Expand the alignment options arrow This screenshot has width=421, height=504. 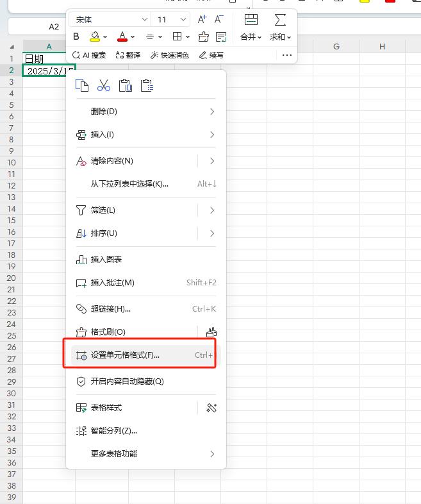(x=160, y=37)
